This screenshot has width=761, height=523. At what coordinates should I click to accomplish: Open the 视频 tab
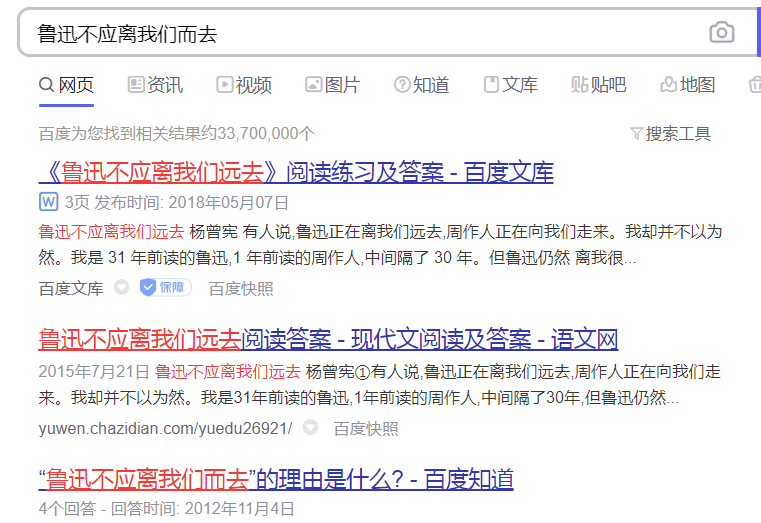coord(244,85)
